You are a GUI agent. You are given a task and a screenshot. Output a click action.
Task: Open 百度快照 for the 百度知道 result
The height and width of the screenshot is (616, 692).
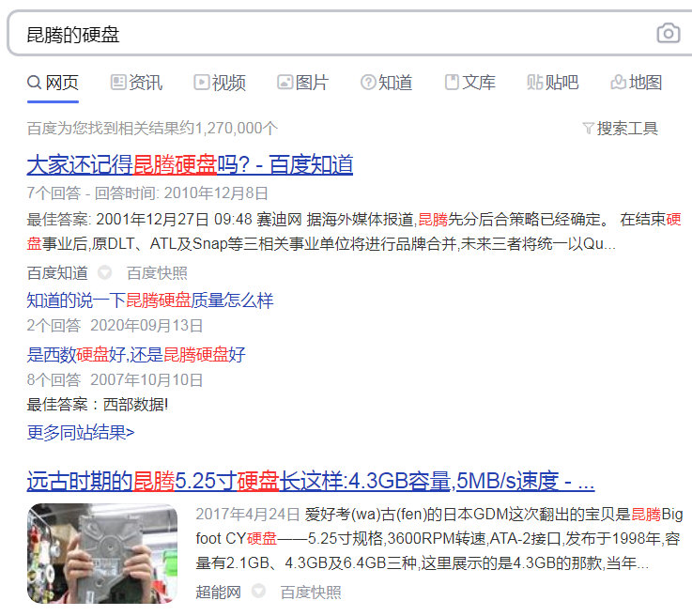pos(157,273)
